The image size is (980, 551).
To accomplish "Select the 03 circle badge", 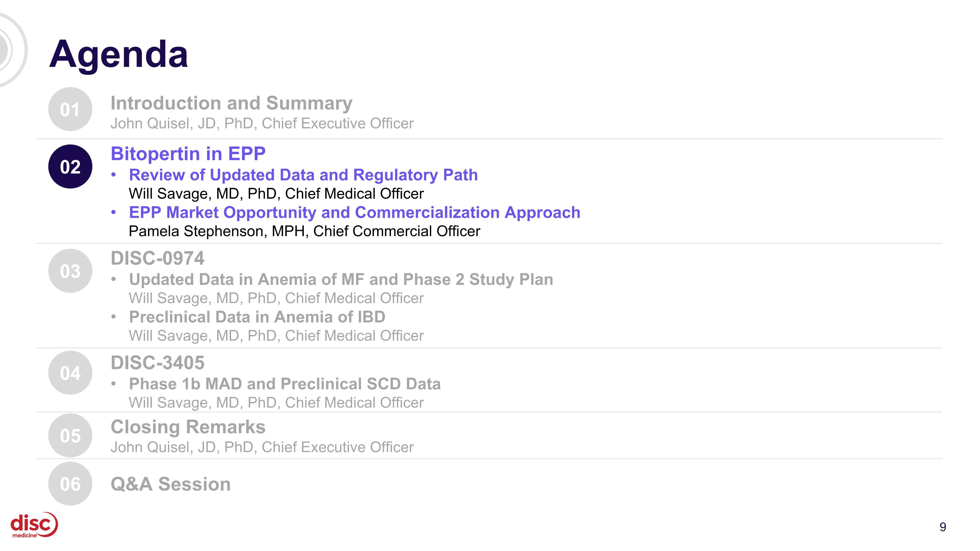I will (70, 271).
